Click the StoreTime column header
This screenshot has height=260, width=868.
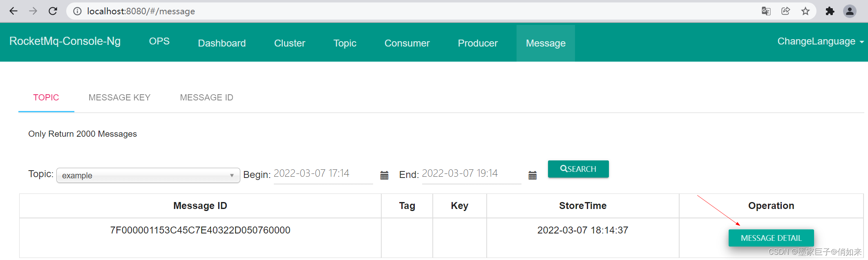[583, 206]
